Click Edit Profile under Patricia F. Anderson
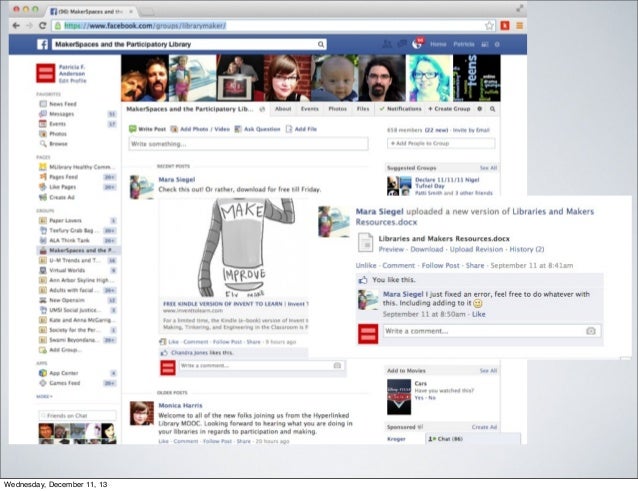Viewport: 638px width, 491px height. point(72,81)
